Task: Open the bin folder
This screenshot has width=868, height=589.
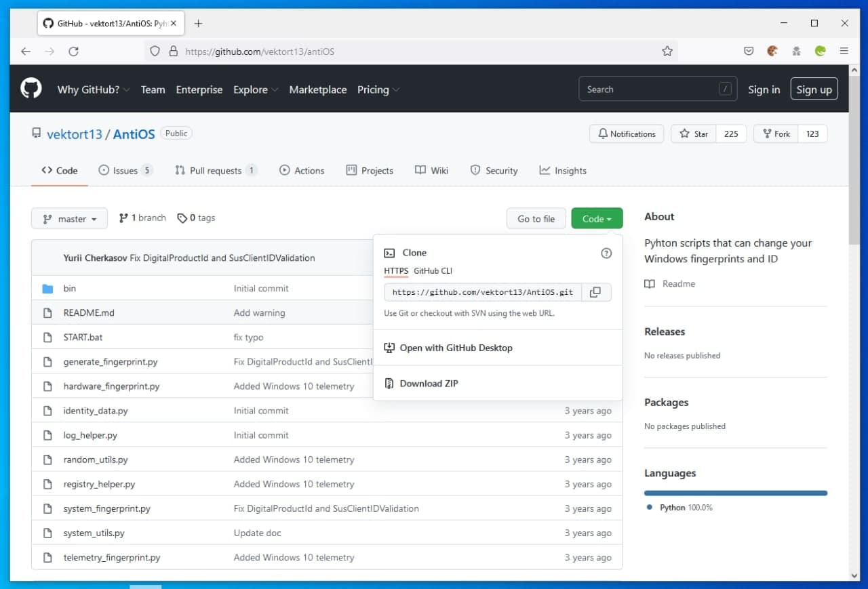Action: (x=70, y=288)
